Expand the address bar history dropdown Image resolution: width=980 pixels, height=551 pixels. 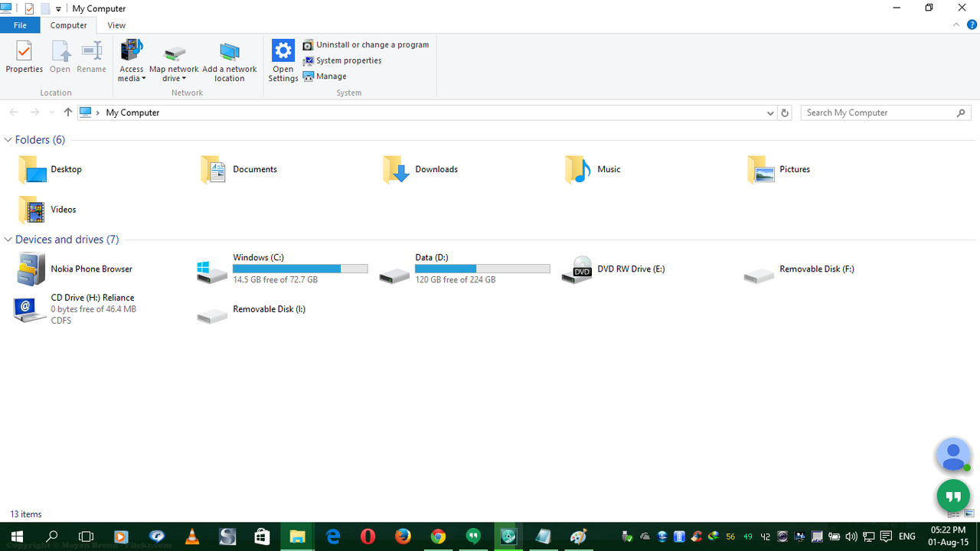770,112
